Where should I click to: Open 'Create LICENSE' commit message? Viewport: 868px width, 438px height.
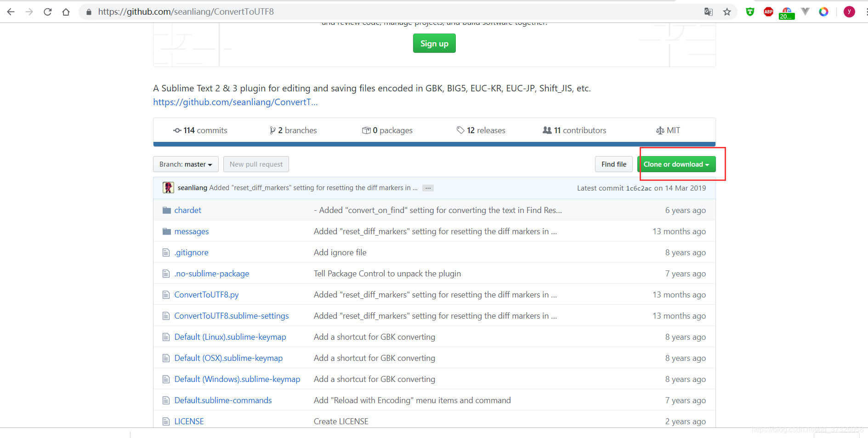[341, 421]
